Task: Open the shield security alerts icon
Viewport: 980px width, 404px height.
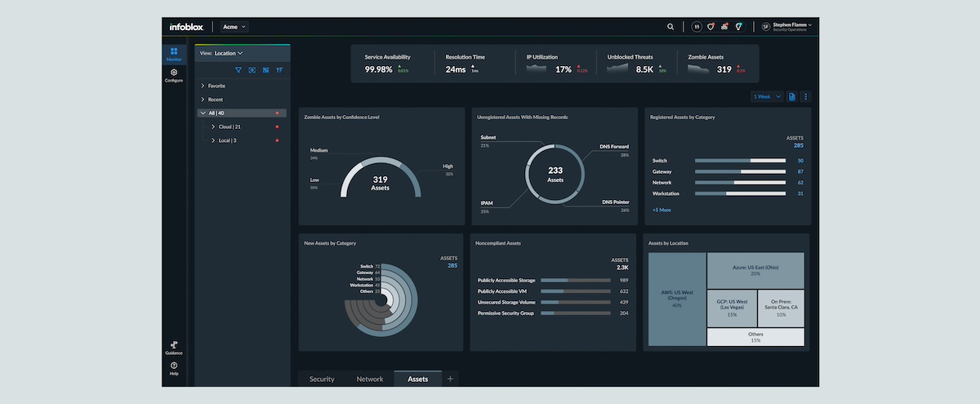Action: (710, 27)
